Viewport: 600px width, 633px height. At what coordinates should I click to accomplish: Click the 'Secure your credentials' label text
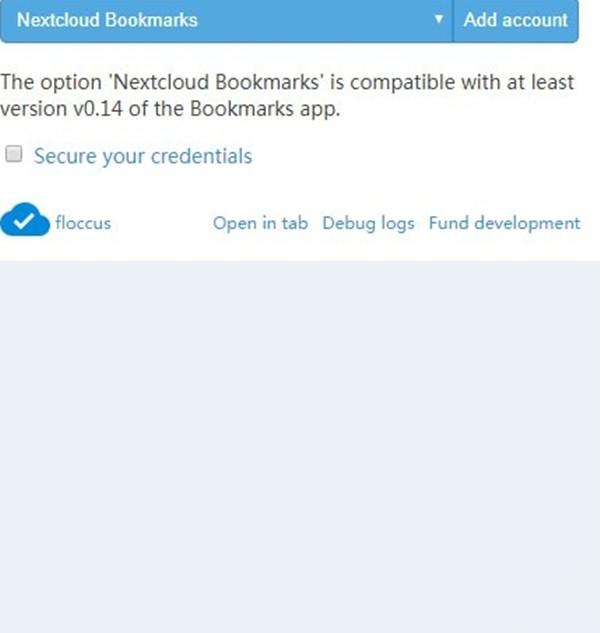point(143,156)
